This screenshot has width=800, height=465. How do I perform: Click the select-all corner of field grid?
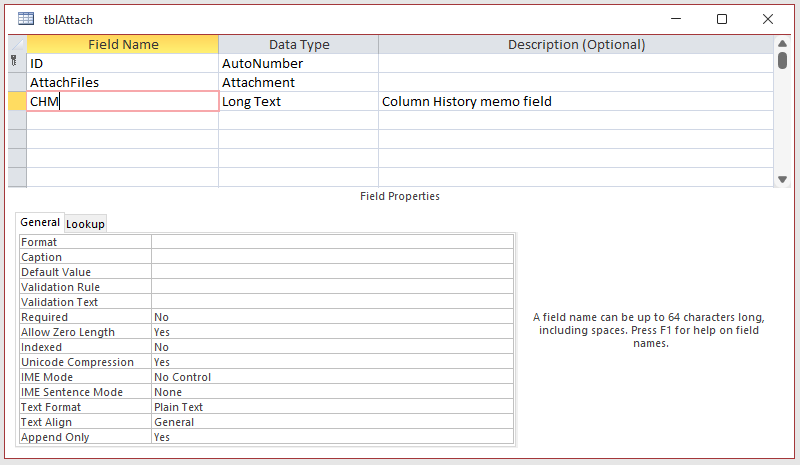click(17, 44)
